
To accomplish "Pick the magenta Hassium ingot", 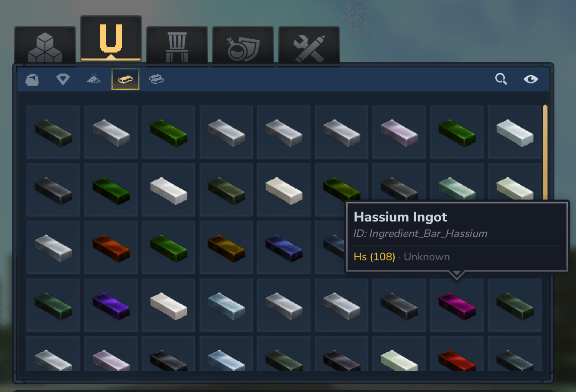I will pos(457,305).
